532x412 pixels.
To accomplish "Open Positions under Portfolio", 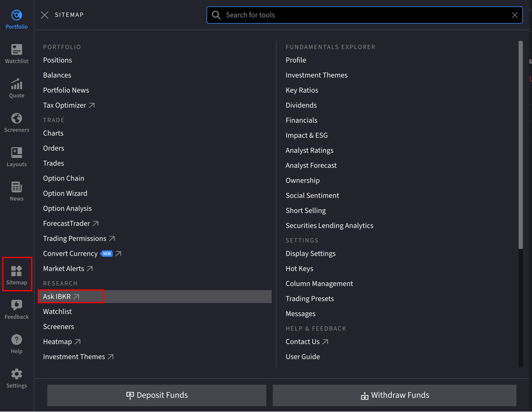I will click(x=58, y=60).
